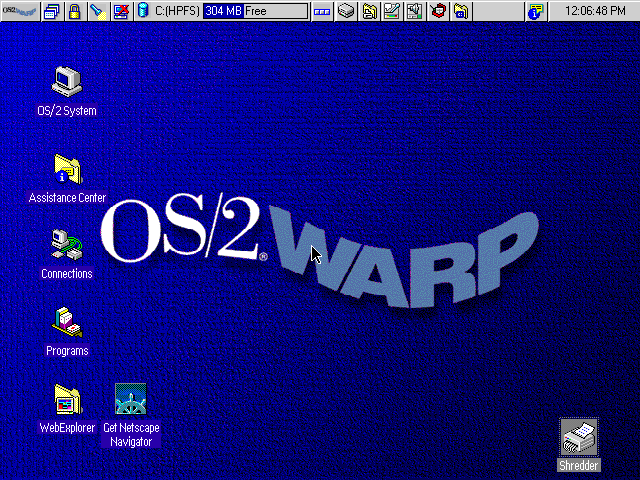Click the Find Objects flashlight icon
The image size is (640, 480).
pos(96,12)
